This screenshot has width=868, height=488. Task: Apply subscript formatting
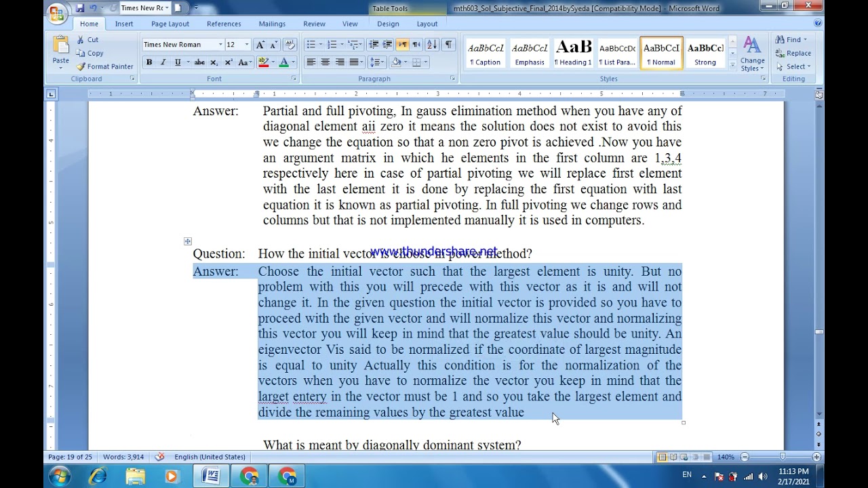214,62
